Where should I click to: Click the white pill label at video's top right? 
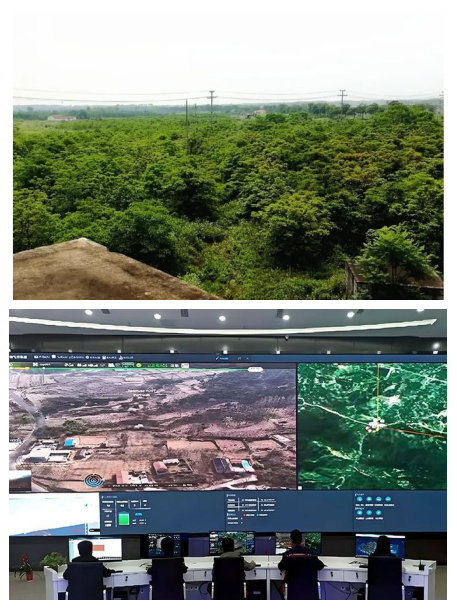pos(256,369)
